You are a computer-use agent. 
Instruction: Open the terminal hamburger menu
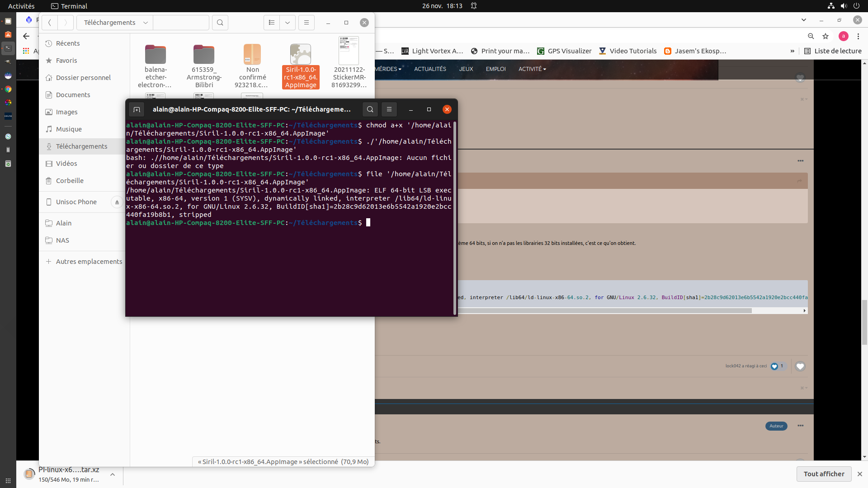[x=389, y=109]
